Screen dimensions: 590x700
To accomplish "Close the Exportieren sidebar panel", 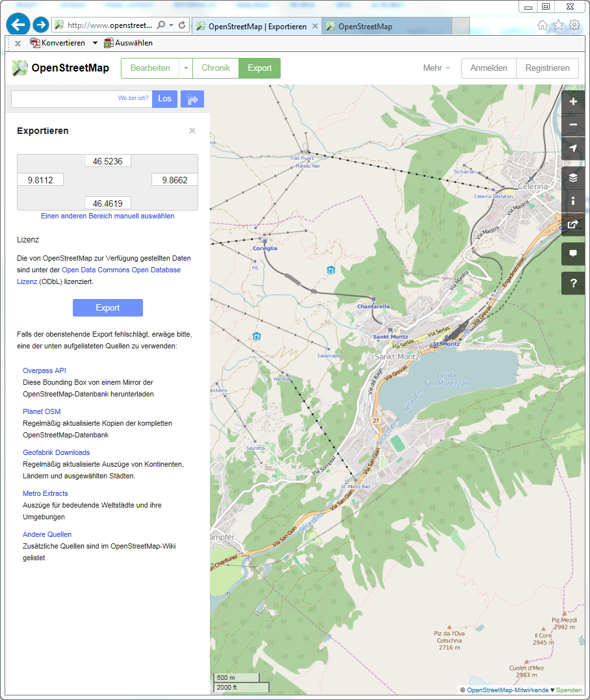I will pos(192,131).
